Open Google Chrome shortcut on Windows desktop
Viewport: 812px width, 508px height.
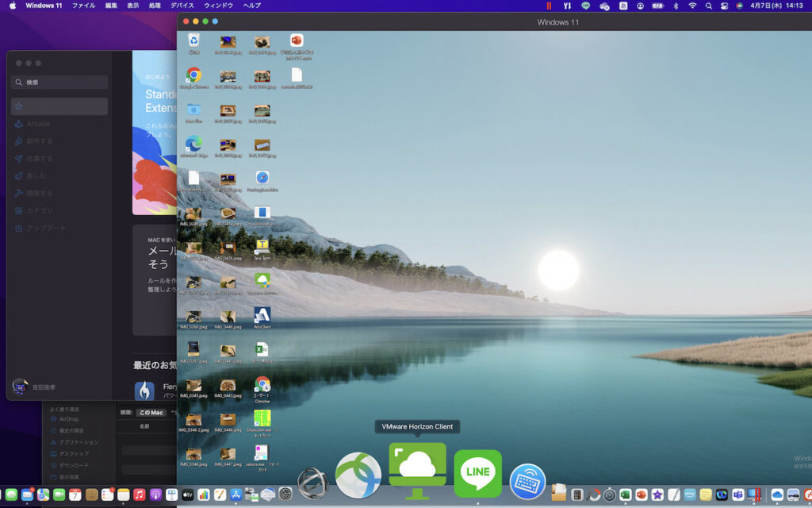[x=193, y=75]
